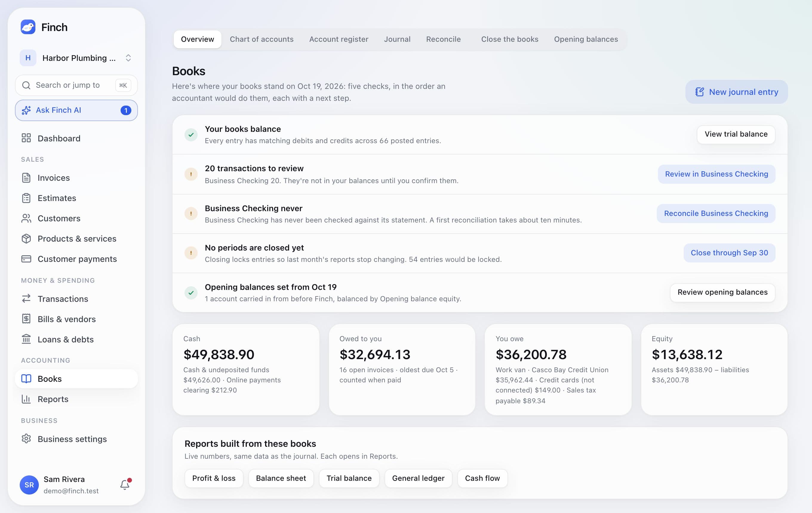Viewport: 812px width, 513px height.
Task: Create a New journal entry
Action: (x=736, y=92)
